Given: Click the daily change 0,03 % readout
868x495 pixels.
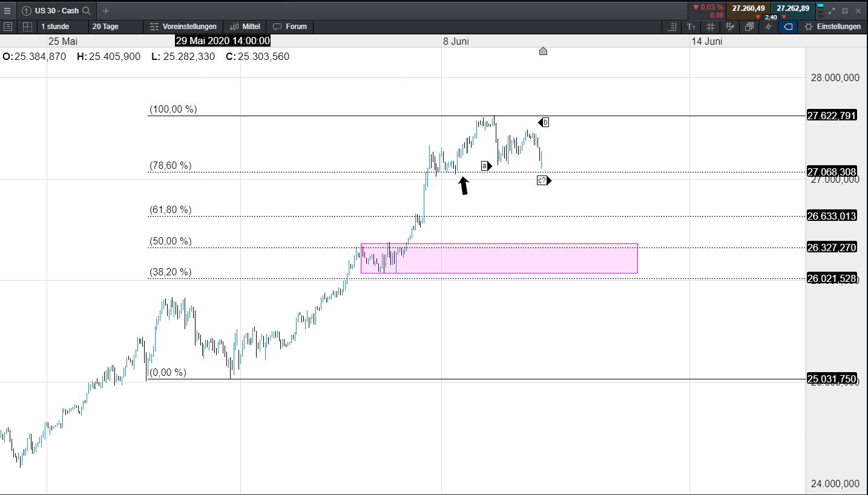Looking at the screenshot, I should click(x=708, y=7).
